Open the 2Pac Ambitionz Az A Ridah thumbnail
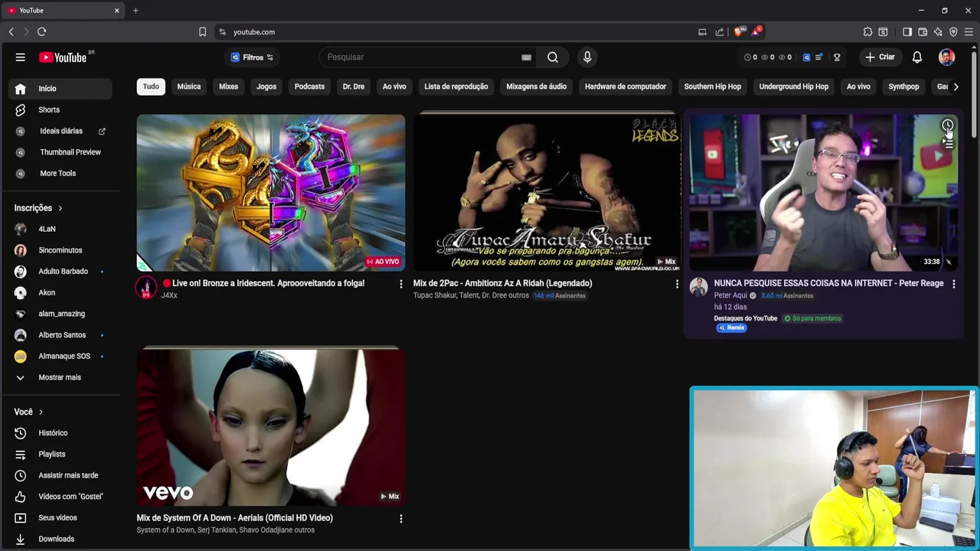 [547, 193]
